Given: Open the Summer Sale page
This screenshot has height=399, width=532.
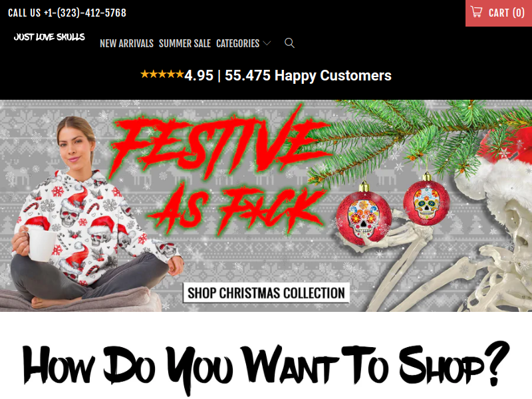Looking at the screenshot, I should (x=185, y=43).
